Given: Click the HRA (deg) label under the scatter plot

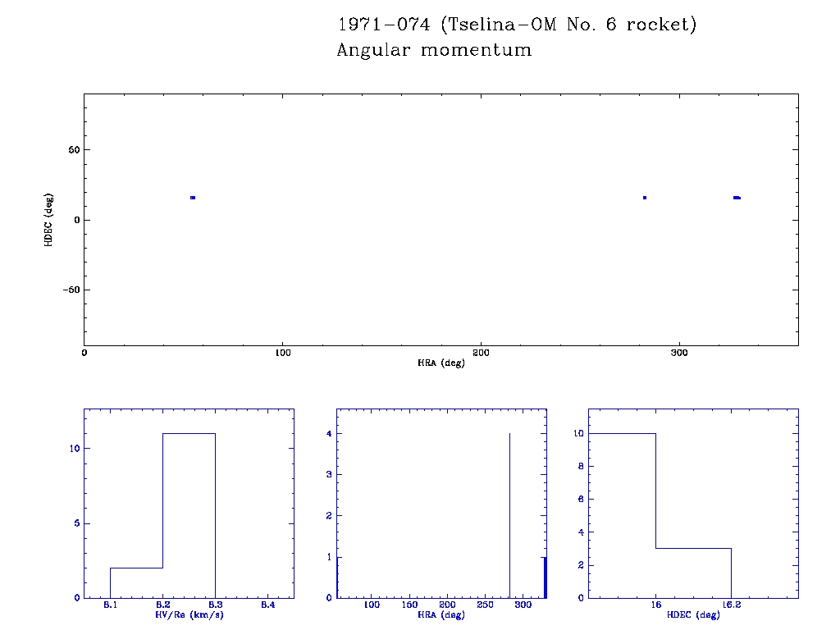Looking at the screenshot, I should (441, 363).
